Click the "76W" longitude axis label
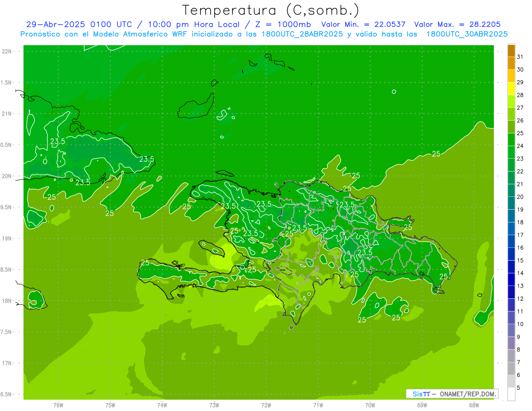 coord(58,405)
